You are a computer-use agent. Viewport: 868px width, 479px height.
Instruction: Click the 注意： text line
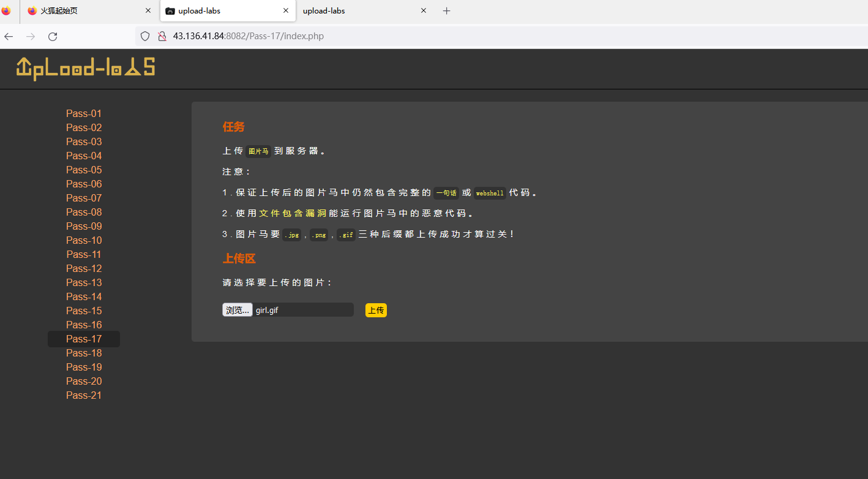[x=237, y=172]
